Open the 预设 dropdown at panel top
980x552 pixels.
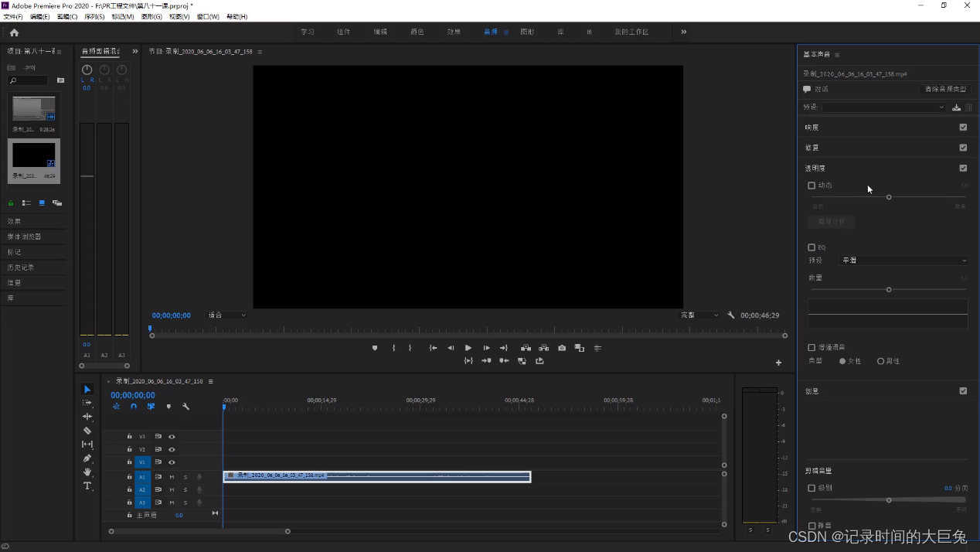click(884, 107)
